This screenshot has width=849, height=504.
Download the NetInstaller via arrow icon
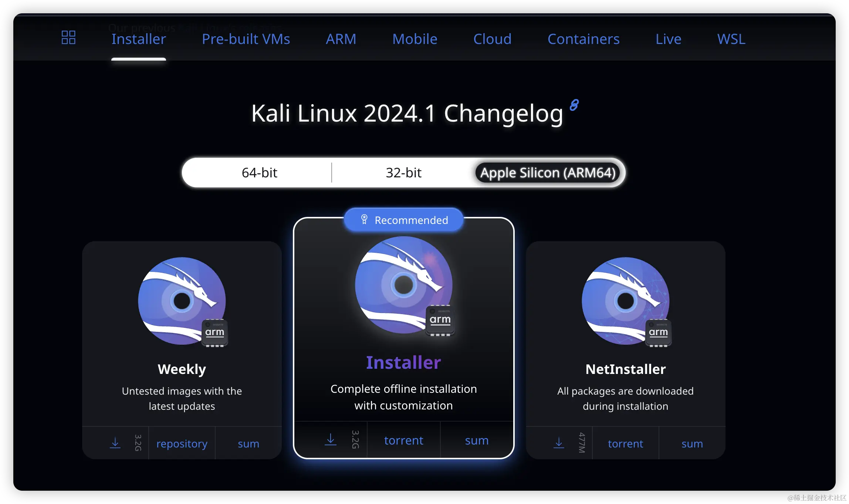click(559, 443)
